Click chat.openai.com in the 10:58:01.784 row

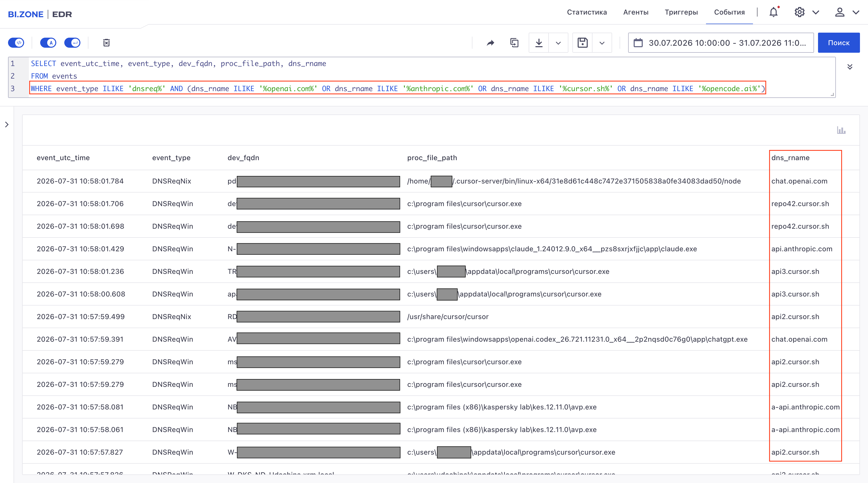pos(799,181)
